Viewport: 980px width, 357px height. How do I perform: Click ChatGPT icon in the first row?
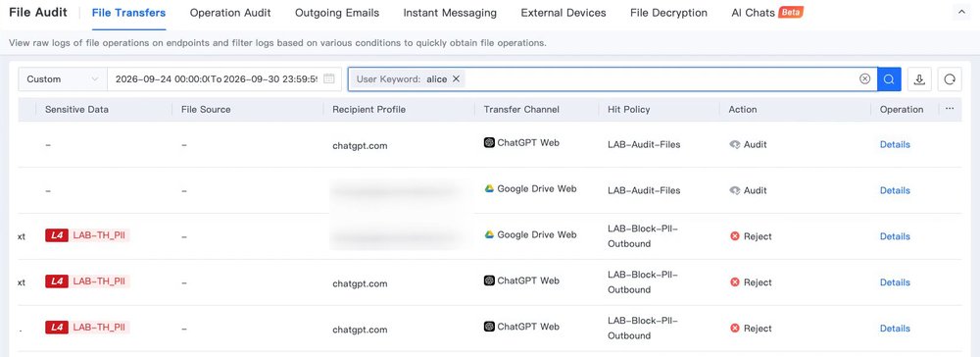click(x=489, y=142)
